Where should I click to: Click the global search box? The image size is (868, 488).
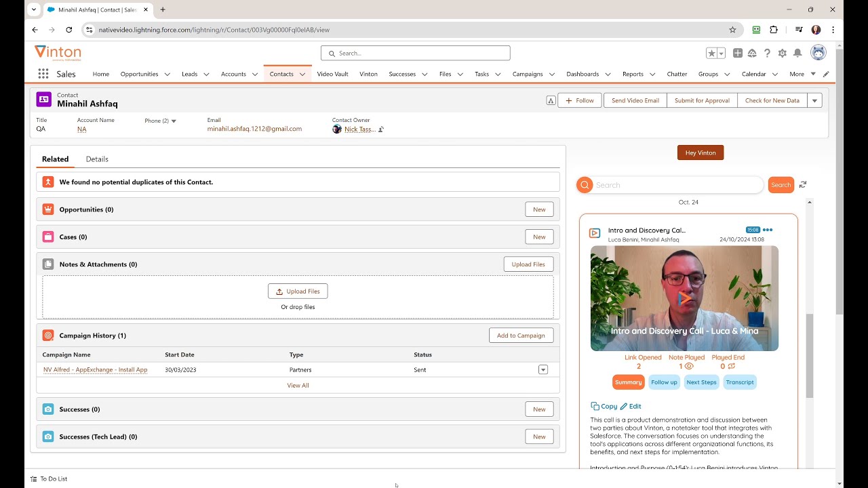click(x=415, y=53)
